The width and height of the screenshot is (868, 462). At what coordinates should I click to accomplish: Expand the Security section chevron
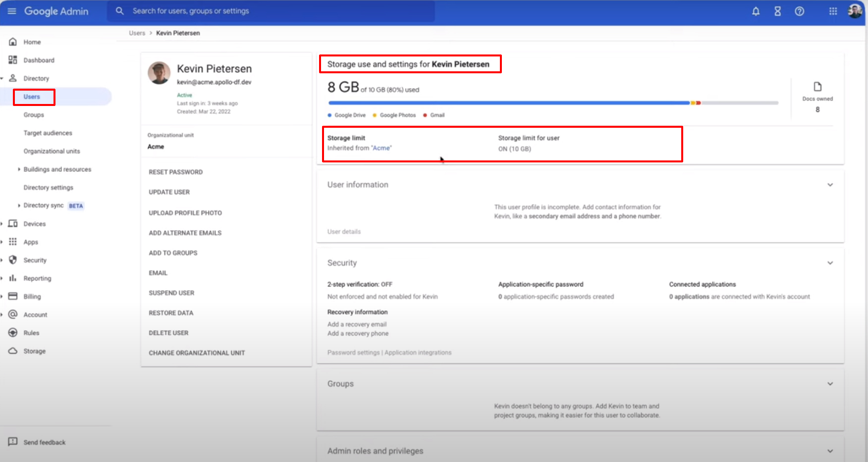pyautogui.click(x=830, y=263)
